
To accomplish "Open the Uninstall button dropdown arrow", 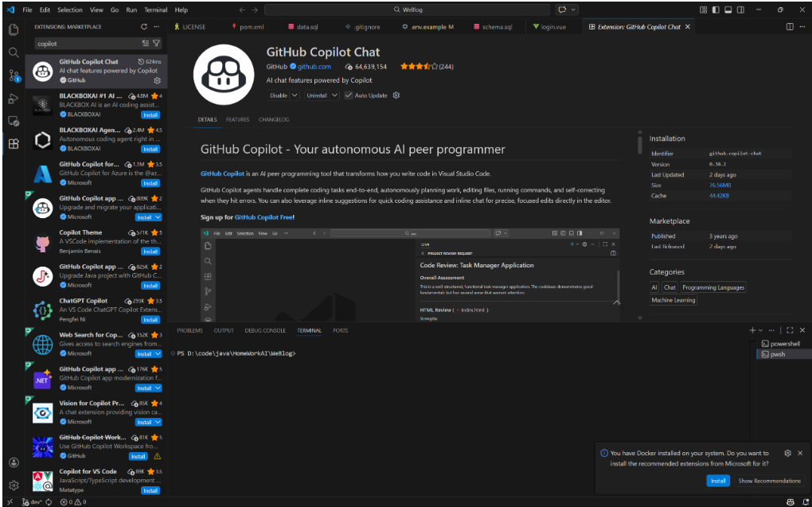I will click(334, 96).
